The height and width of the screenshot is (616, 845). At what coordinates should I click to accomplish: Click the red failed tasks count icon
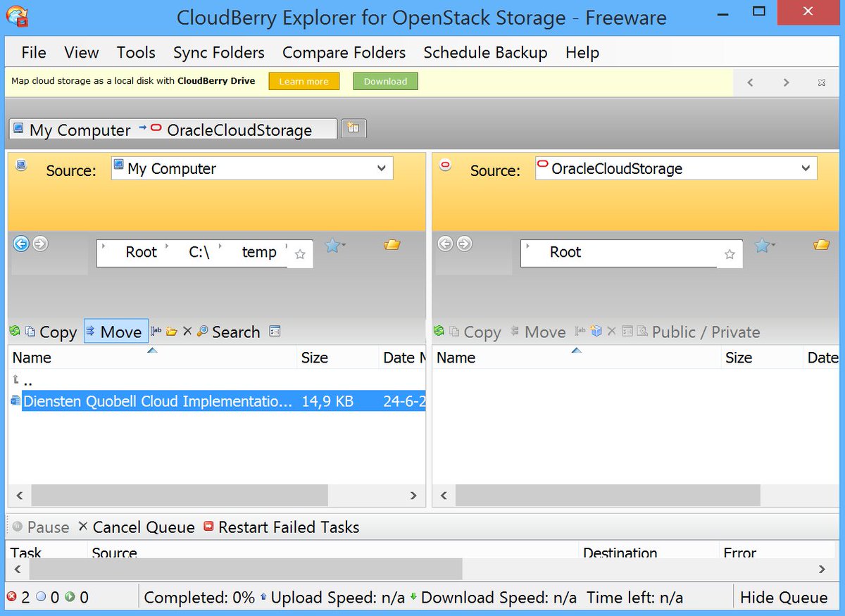click(x=12, y=597)
